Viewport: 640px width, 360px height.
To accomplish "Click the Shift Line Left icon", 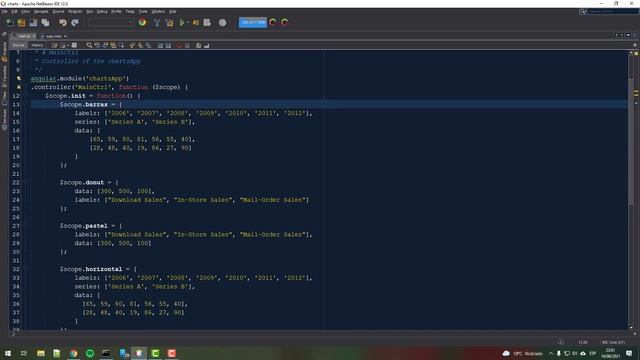I will [x=160, y=45].
